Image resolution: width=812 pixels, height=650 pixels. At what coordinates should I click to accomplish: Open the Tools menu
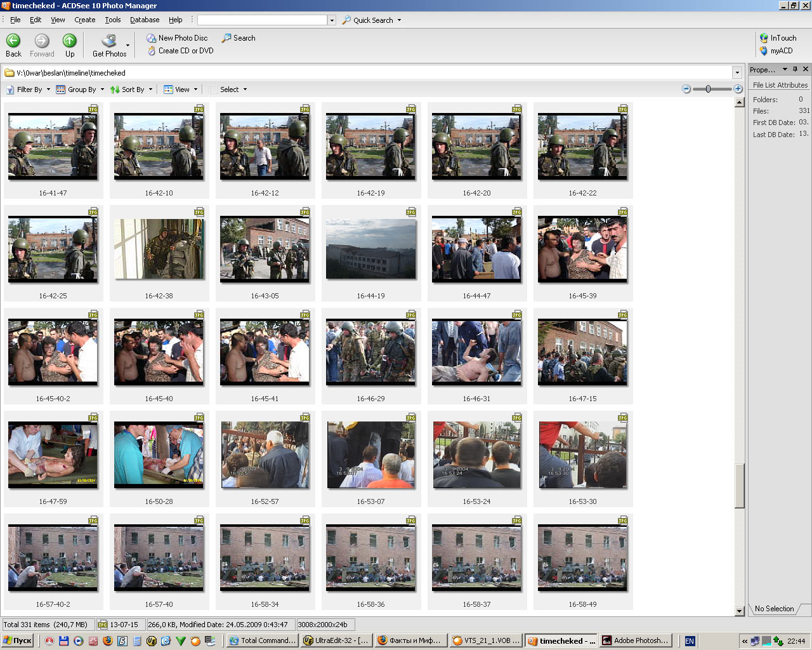[x=113, y=20]
